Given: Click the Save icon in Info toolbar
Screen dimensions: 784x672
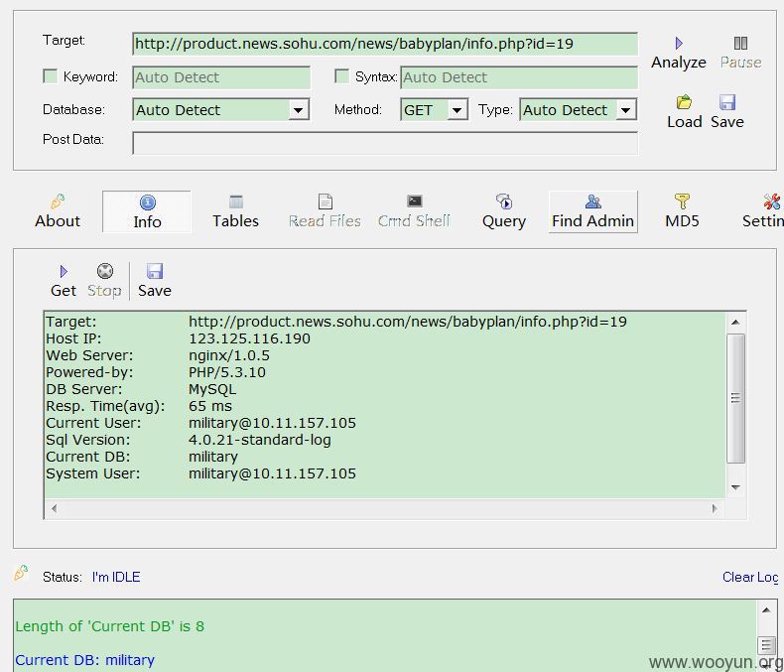Looking at the screenshot, I should coord(155,271).
